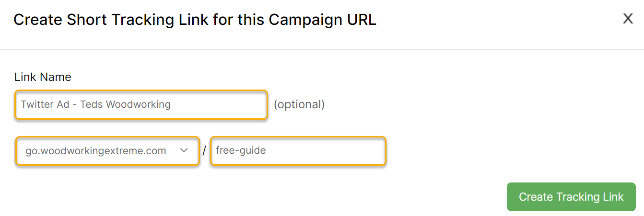The height and width of the screenshot is (216, 644).
Task: Click the domain text go.woodworkingextreme.com
Action: tap(95, 151)
